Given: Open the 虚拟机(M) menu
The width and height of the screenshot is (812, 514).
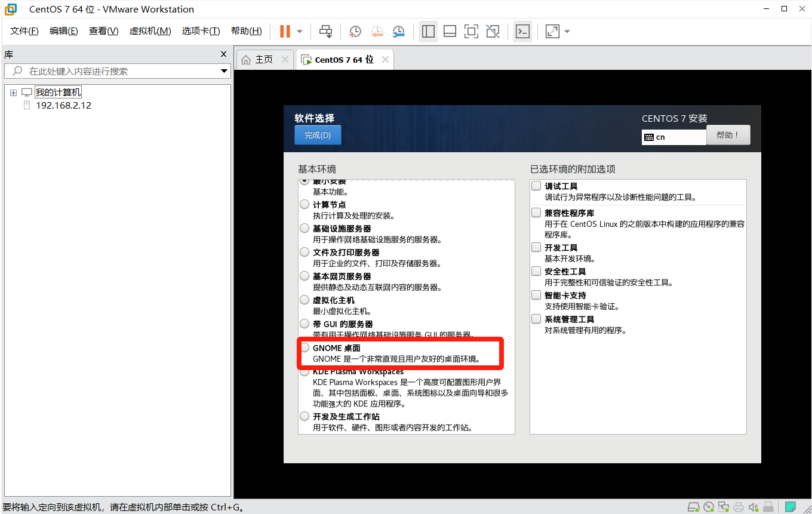Looking at the screenshot, I should tap(150, 31).
